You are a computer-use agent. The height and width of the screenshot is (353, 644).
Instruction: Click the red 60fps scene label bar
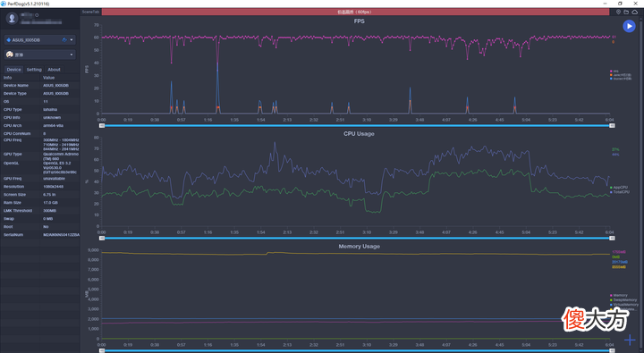click(355, 12)
